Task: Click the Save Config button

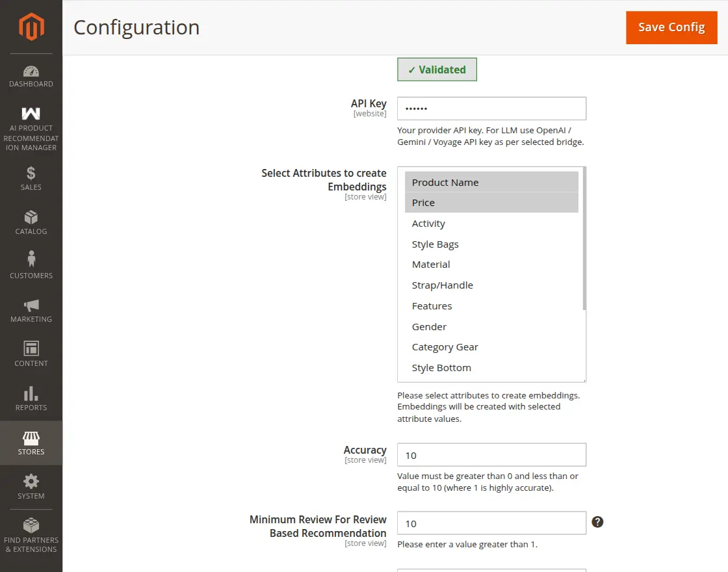Action: pos(671,27)
